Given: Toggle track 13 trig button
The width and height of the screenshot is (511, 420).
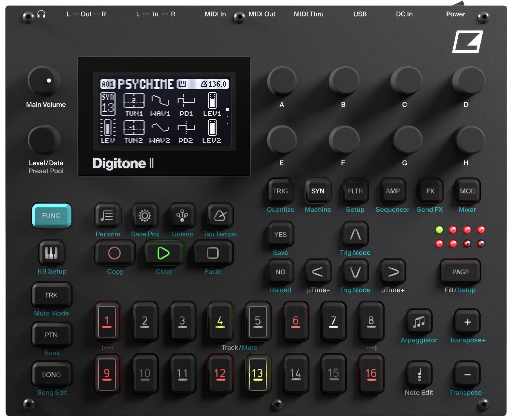Looking at the screenshot, I should (258, 374).
